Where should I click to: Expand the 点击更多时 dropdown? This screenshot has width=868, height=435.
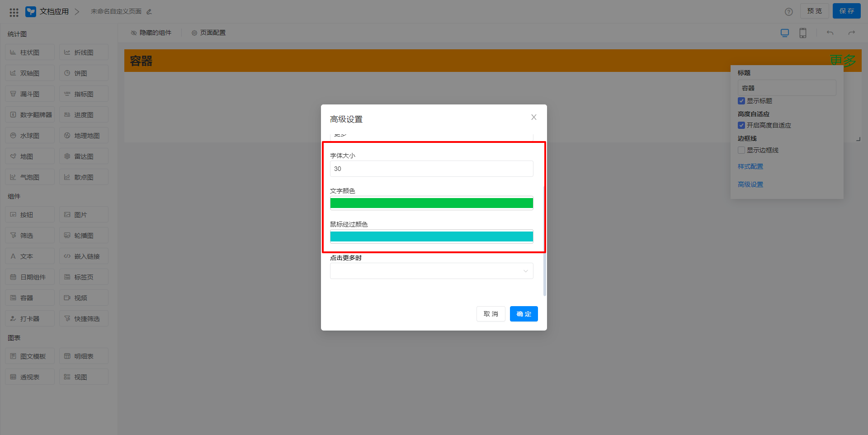point(431,271)
